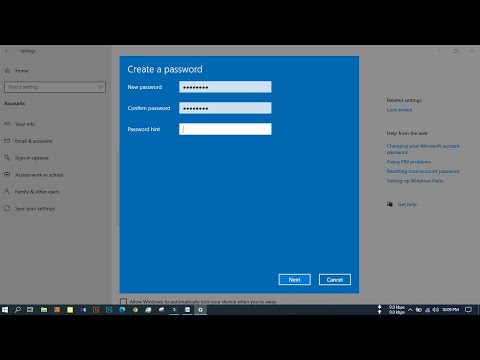
Task: Focus the Confirm password field
Action: point(225,108)
